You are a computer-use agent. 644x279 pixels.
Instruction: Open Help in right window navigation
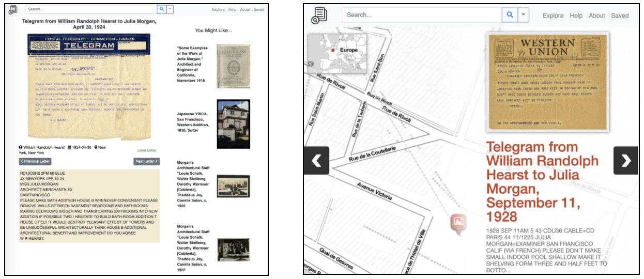coord(576,16)
